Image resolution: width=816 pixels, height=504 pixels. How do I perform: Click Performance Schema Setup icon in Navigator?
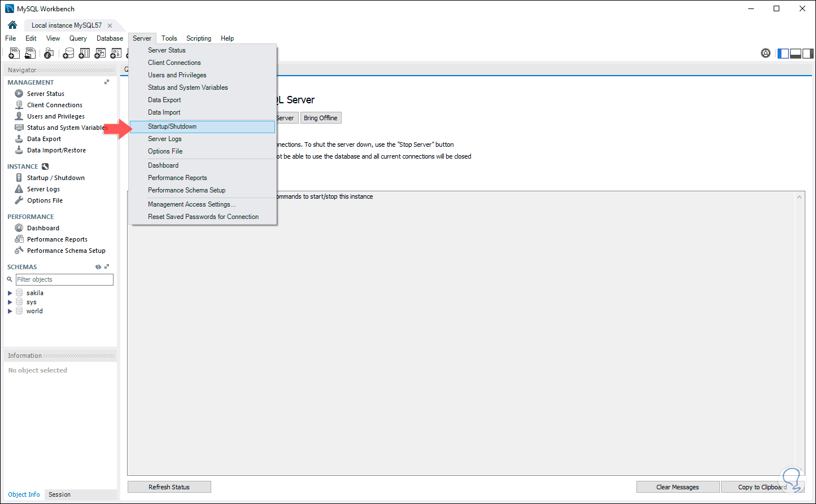(19, 251)
